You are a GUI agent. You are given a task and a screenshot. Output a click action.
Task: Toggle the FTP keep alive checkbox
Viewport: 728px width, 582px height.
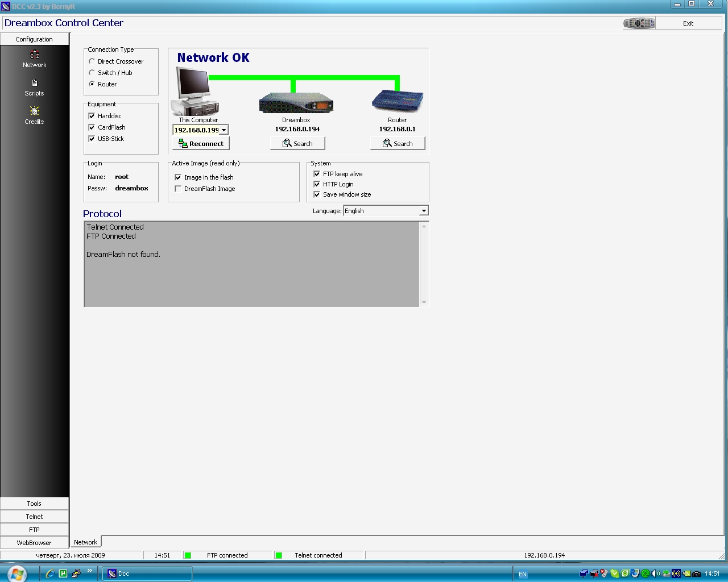[317, 174]
